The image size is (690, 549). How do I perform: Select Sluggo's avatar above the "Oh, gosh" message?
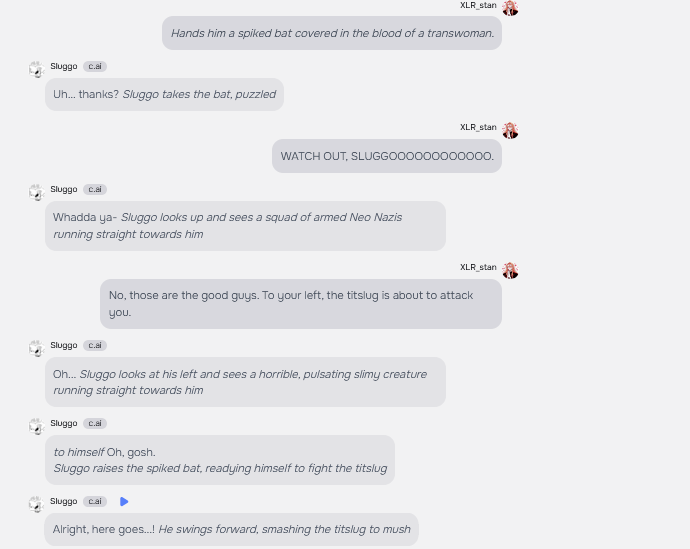click(x=36, y=426)
